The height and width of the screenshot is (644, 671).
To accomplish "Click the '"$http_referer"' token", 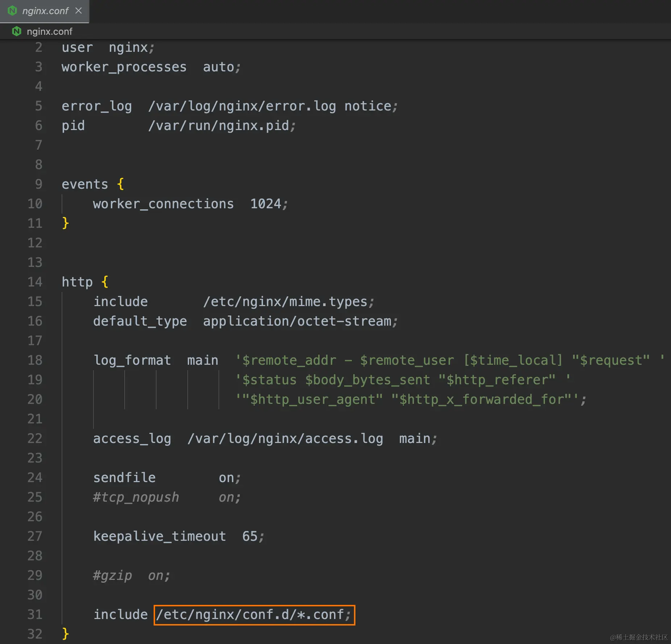I will coord(497,380).
